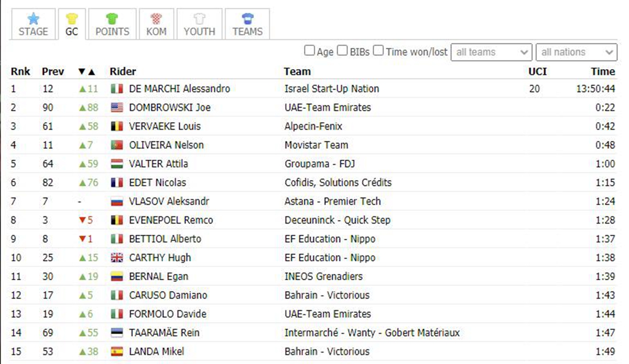
Task: Open rider DE MARCHI Alessandro
Action: click(179, 89)
